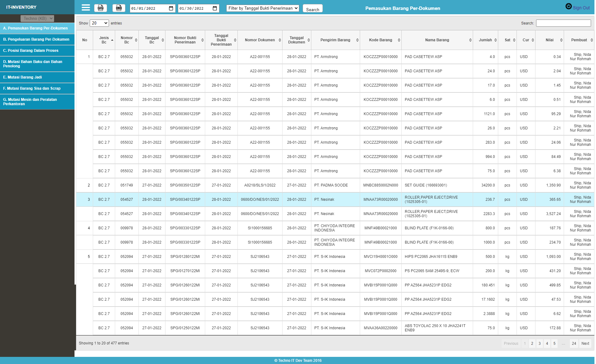Viewport: 596px width, 364px height.
Task: Toggle the hamburger sidebar menu icon
Action: (x=86, y=8)
